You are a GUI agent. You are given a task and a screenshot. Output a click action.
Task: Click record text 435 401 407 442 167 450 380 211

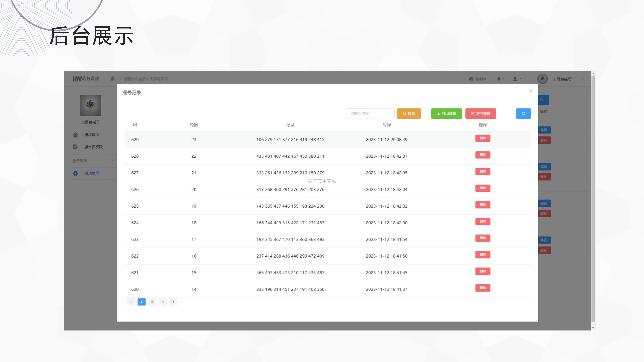click(x=290, y=156)
